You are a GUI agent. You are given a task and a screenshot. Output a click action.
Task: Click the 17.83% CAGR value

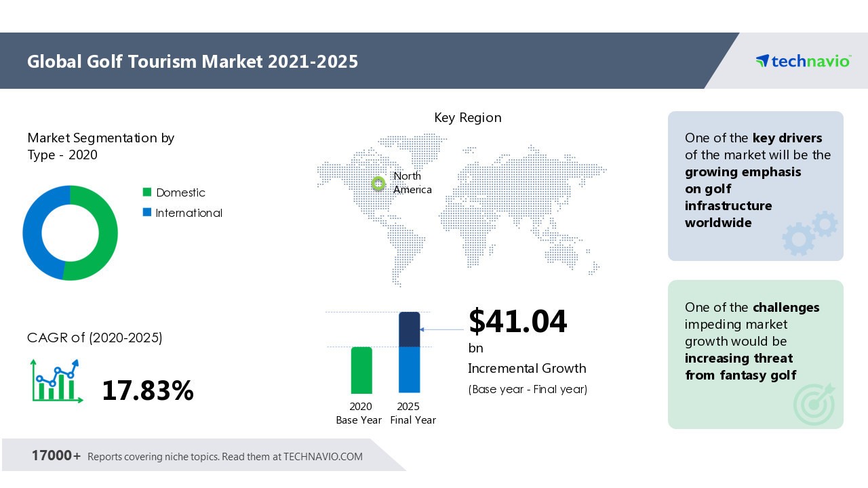point(148,390)
